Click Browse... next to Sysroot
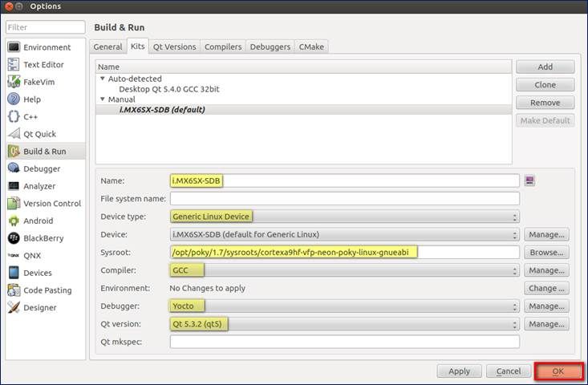Screen dimensions: 588x385 pyautogui.click(x=546, y=253)
